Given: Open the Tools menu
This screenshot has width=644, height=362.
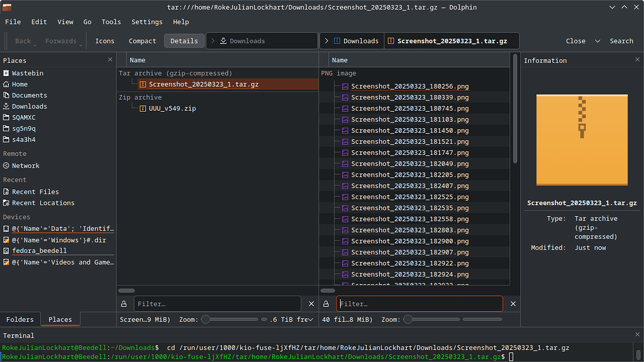Looking at the screenshot, I should click(x=111, y=21).
